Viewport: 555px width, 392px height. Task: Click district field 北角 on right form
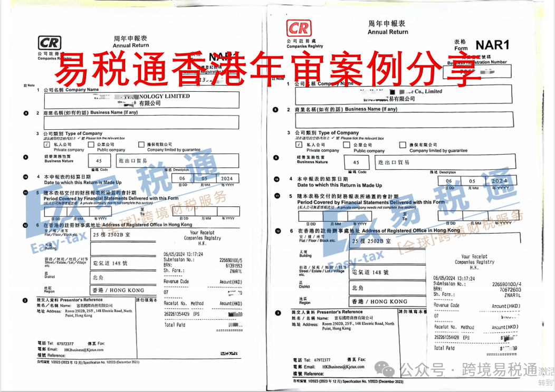(x=388, y=288)
